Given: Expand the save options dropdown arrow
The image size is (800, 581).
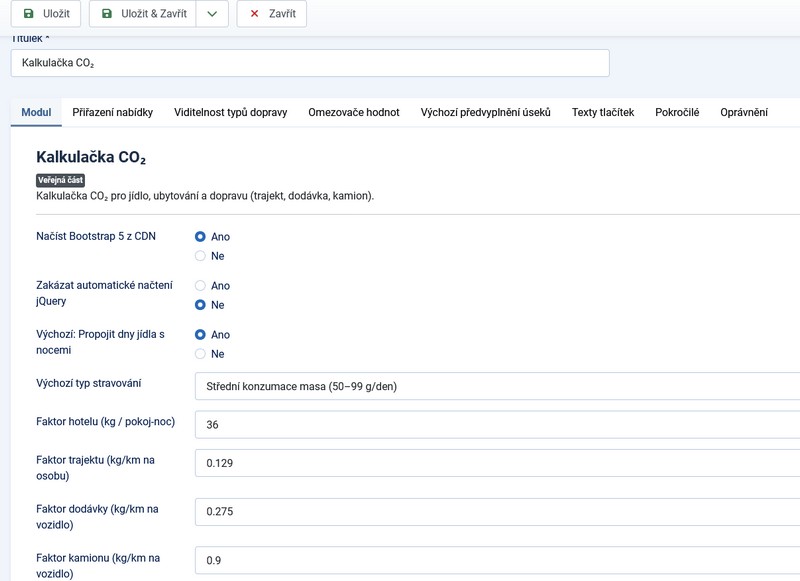Looking at the screenshot, I should (212, 14).
